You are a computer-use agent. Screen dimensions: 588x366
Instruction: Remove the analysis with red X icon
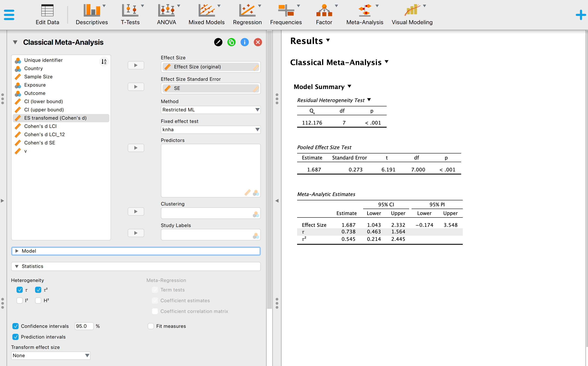[x=258, y=42]
